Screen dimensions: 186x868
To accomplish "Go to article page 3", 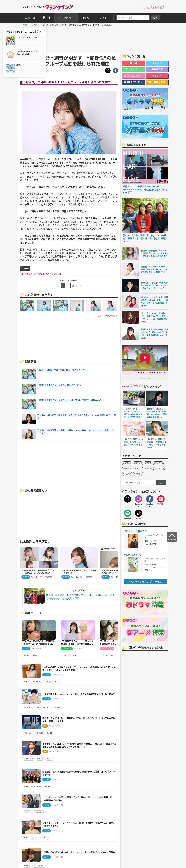I will [68, 286].
